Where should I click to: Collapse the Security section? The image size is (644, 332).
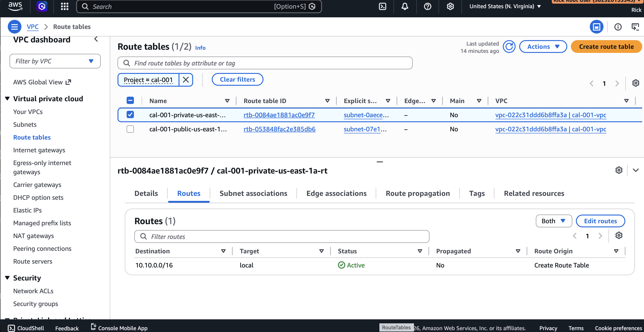[x=8, y=278]
